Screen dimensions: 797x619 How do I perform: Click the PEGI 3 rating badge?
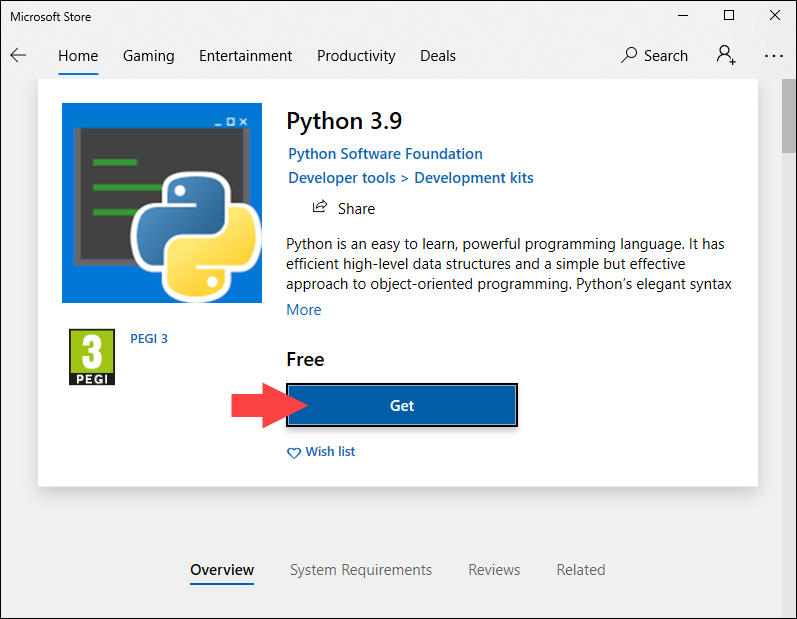(92, 357)
